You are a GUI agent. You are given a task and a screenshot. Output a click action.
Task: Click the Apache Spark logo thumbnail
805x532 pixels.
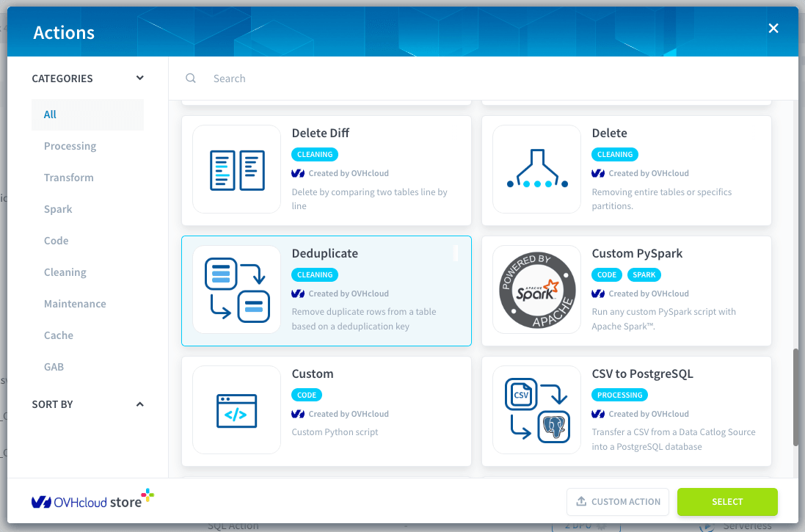[x=537, y=290]
